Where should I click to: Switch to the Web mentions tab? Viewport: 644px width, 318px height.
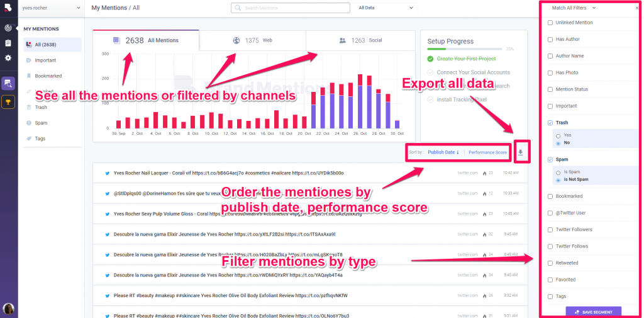253,40
